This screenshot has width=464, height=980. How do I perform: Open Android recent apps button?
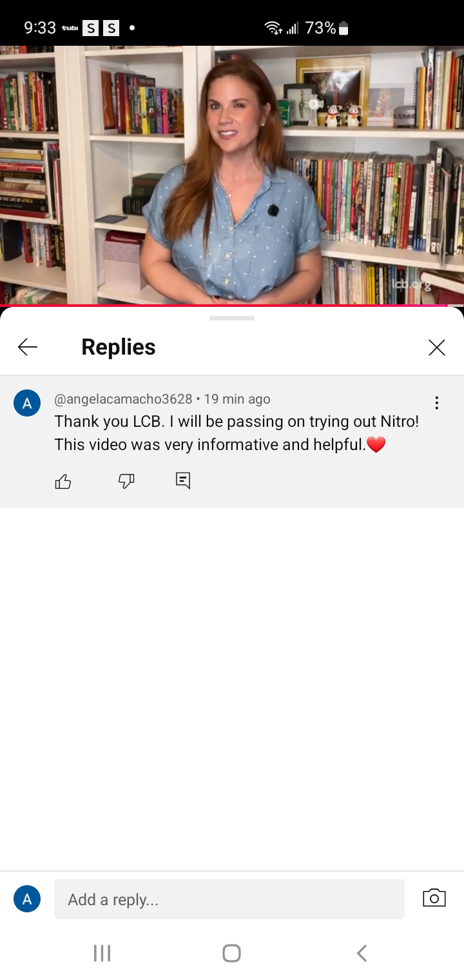point(102,954)
